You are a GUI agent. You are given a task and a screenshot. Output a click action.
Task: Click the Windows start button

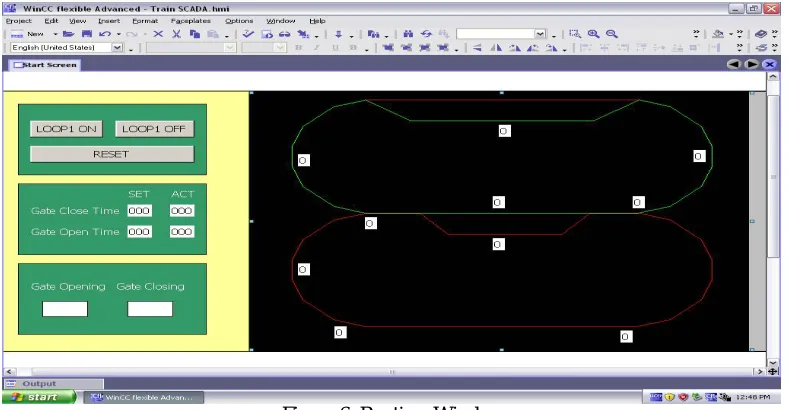(38, 397)
